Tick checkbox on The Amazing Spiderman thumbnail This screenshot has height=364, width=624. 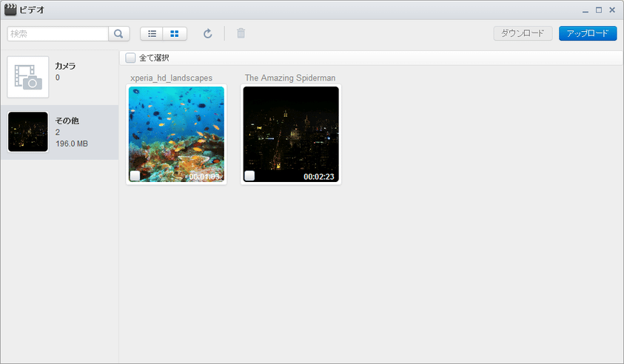click(249, 175)
